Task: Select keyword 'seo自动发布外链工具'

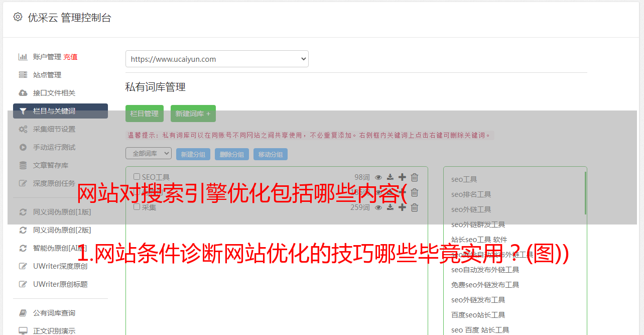Action: coord(485,270)
